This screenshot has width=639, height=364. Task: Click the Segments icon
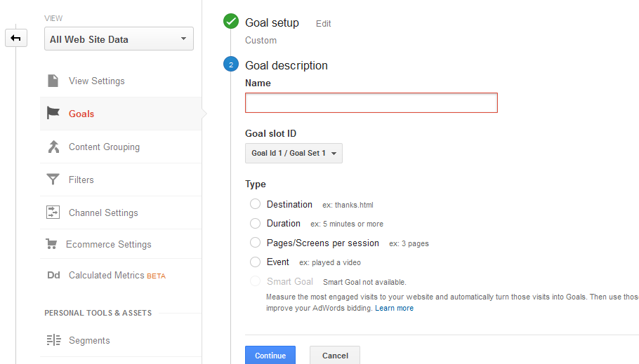coord(53,340)
